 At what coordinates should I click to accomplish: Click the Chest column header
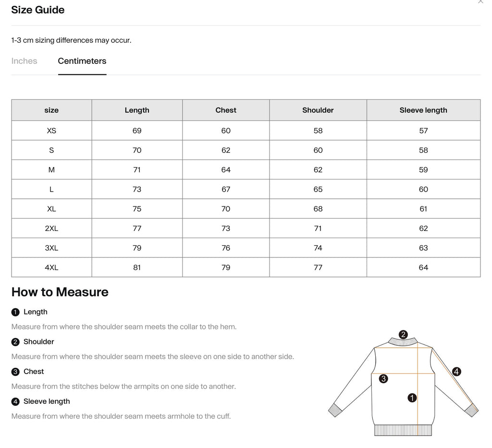click(x=226, y=110)
